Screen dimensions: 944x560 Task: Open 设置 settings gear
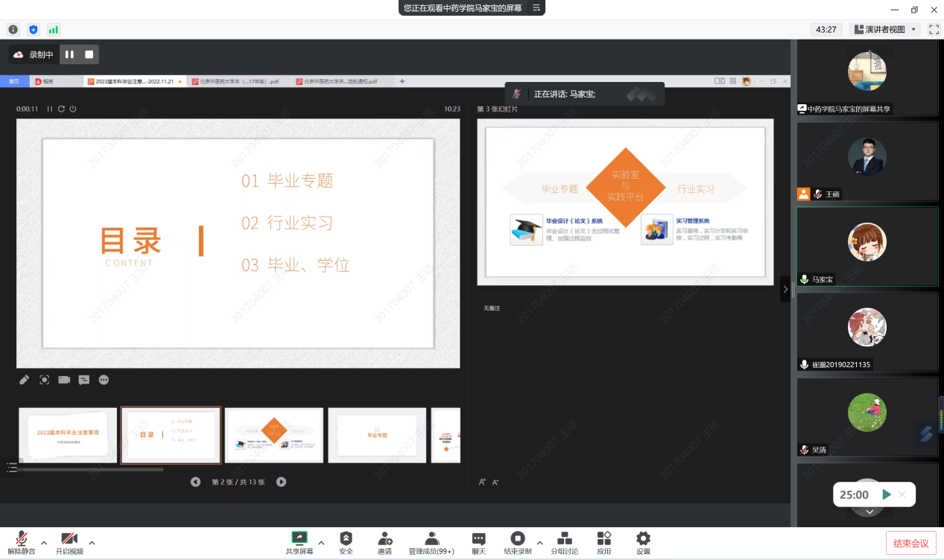click(643, 538)
